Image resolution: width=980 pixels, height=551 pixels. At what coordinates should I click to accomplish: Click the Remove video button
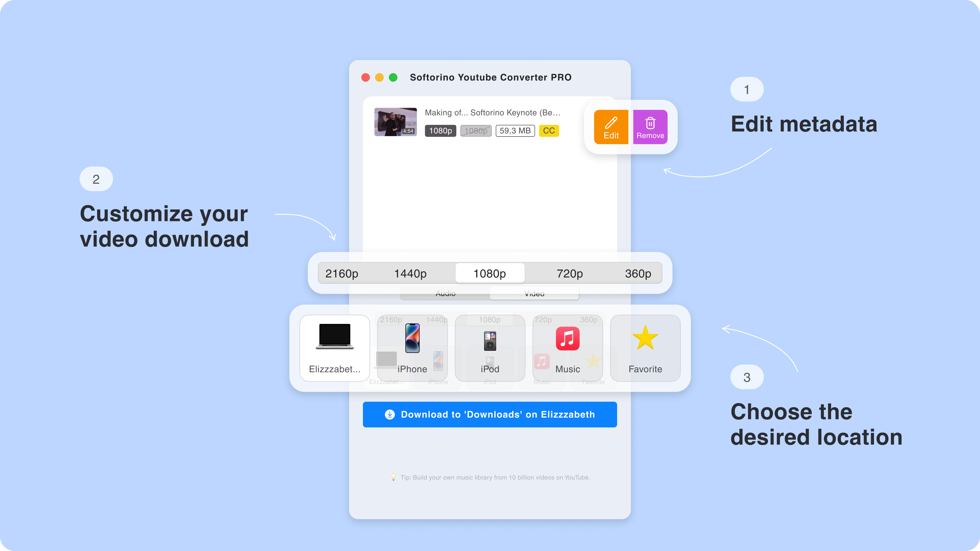click(650, 128)
